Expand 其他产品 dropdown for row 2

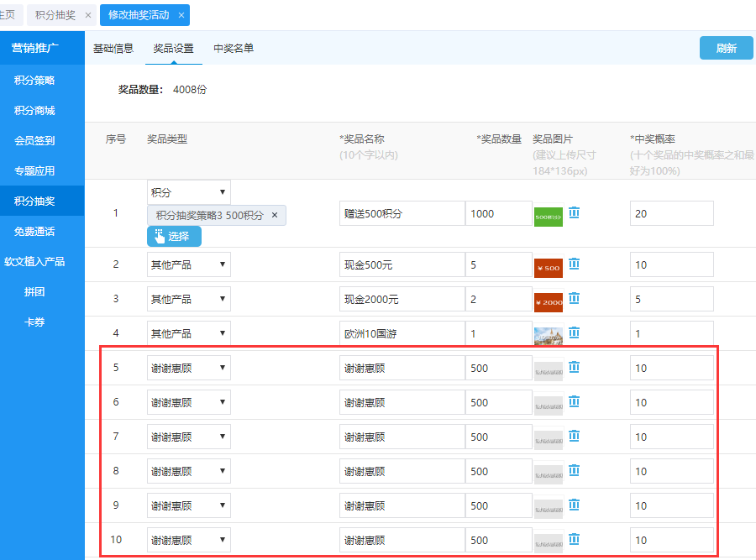(x=188, y=264)
